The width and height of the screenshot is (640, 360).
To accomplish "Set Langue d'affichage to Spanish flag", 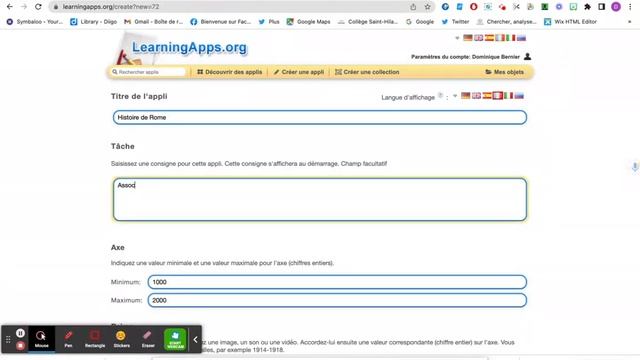I will coord(487,96).
